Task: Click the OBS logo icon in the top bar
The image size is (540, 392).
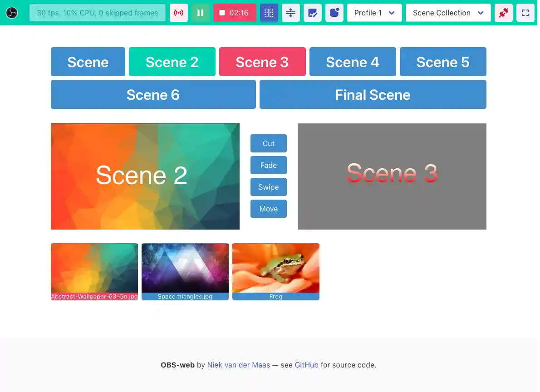Action: pyautogui.click(x=11, y=13)
